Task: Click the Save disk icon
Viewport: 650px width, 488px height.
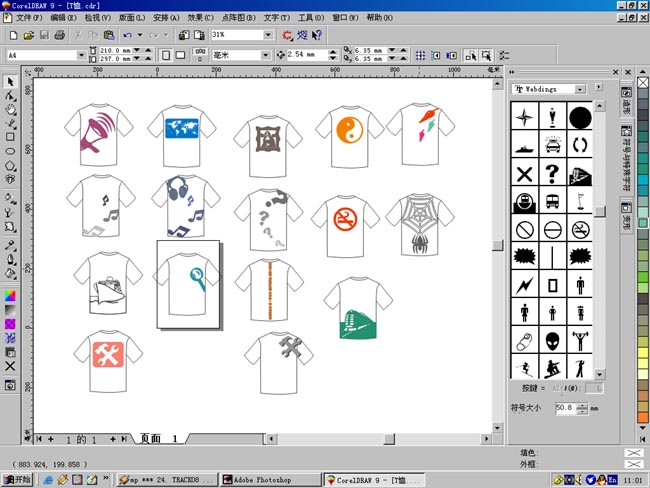Action: click(x=44, y=35)
